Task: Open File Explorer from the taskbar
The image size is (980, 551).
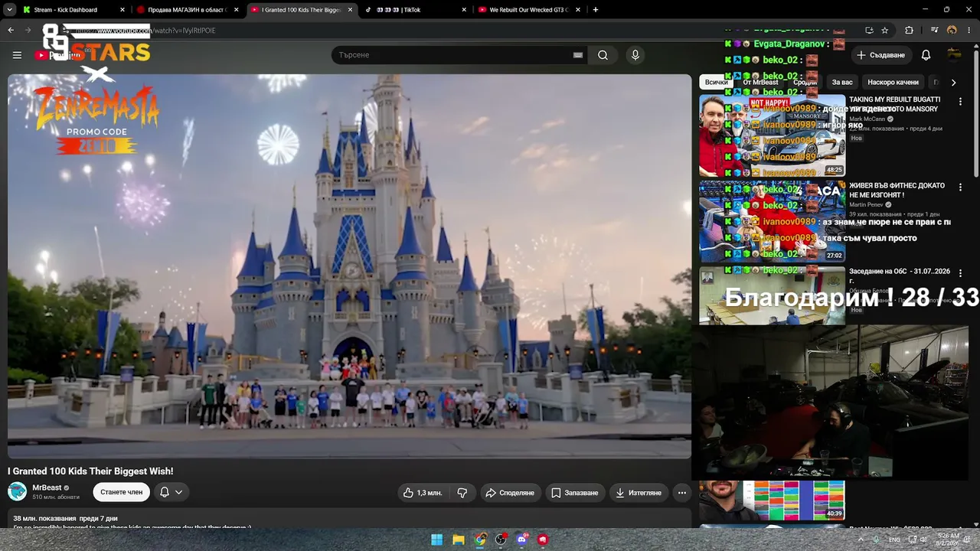Action: click(x=458, y=540)
